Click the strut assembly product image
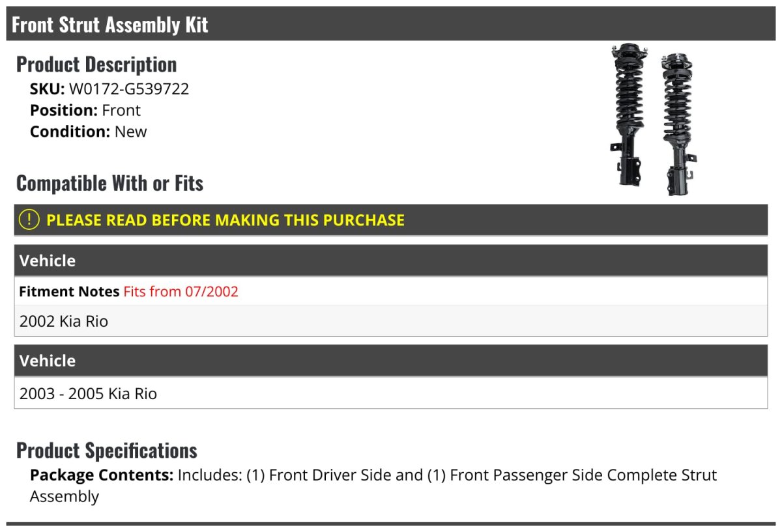Viewport: 782px width, 532px height. click(x=654, y=119)
